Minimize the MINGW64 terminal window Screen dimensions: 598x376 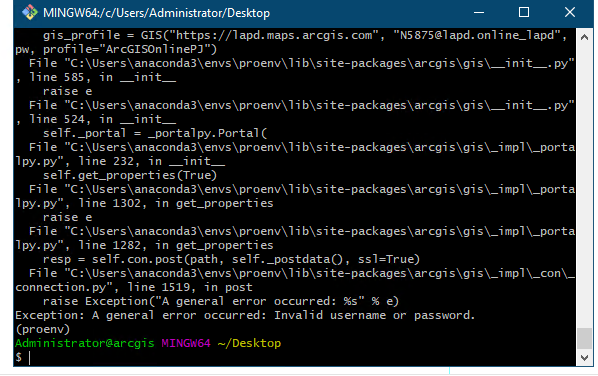tap(479, 13)
